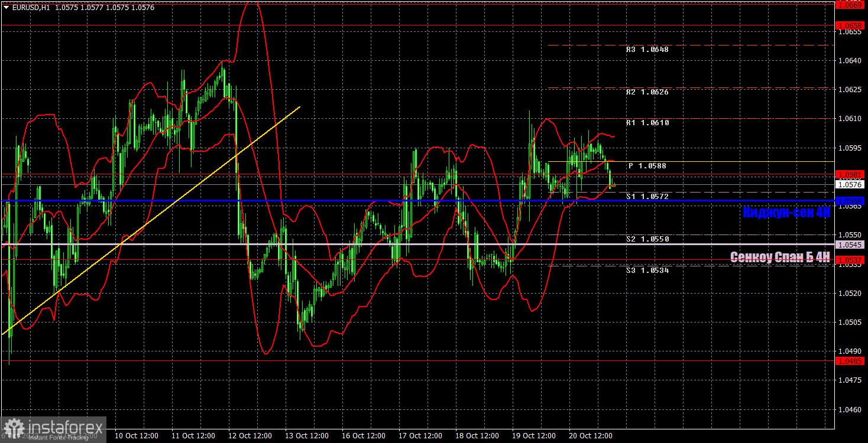This screenshot has width=868, height=443.
Task: Select the EURUSD,H1 symbol title text
Action: point(32,8)
